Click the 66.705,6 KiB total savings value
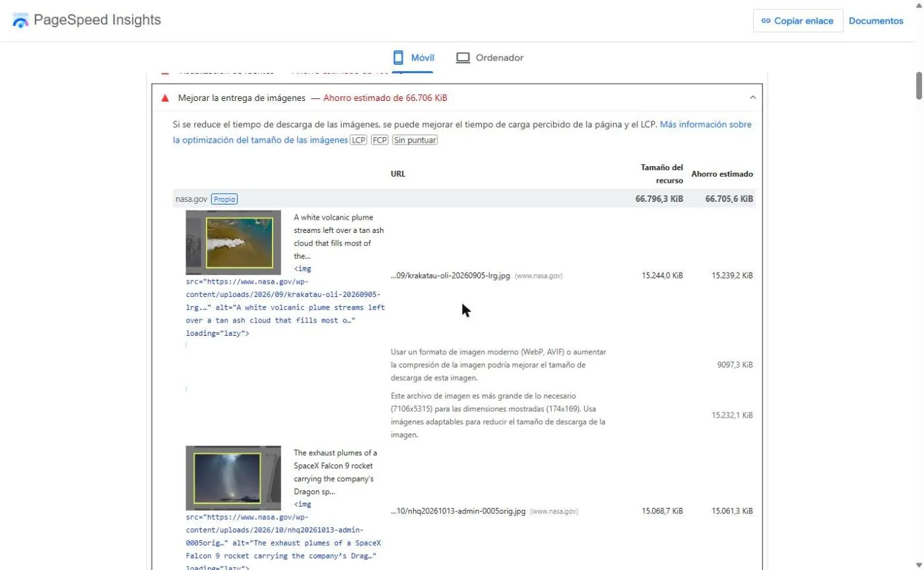 point(729,199)
